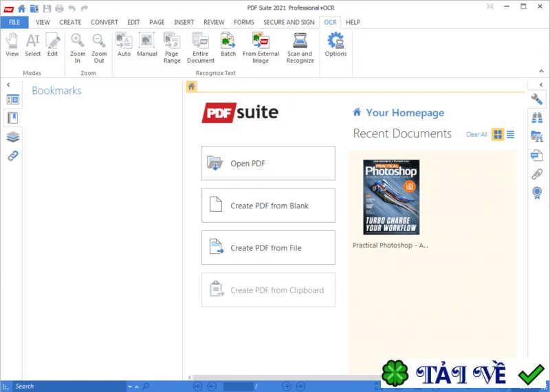
Task: Recognize text in Entire Document
Action: tap(201, 48)
